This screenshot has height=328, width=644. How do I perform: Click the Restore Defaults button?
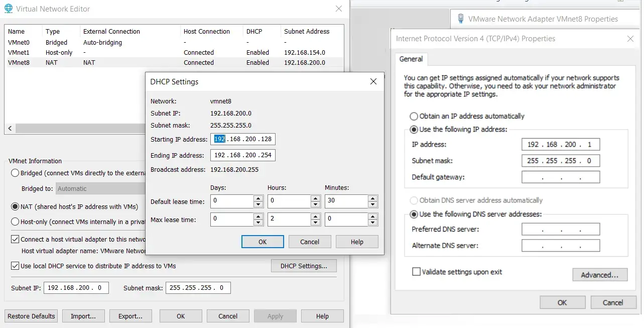click(31, 316)
